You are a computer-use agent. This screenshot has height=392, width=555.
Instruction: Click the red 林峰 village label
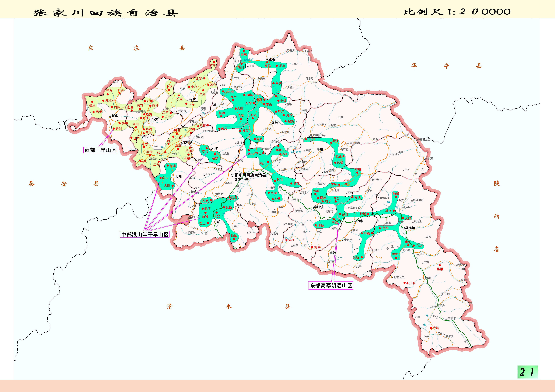tap(395, 254)
